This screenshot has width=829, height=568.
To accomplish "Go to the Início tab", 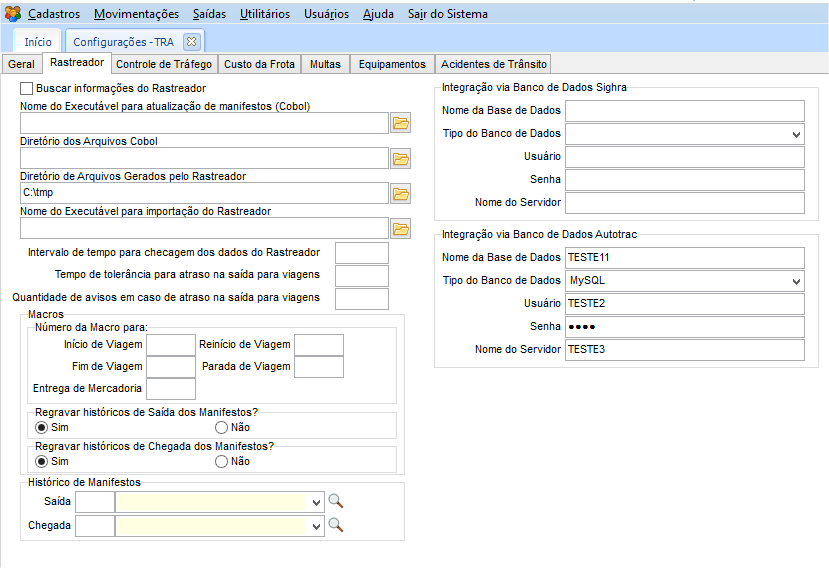I will pos(38,41).
